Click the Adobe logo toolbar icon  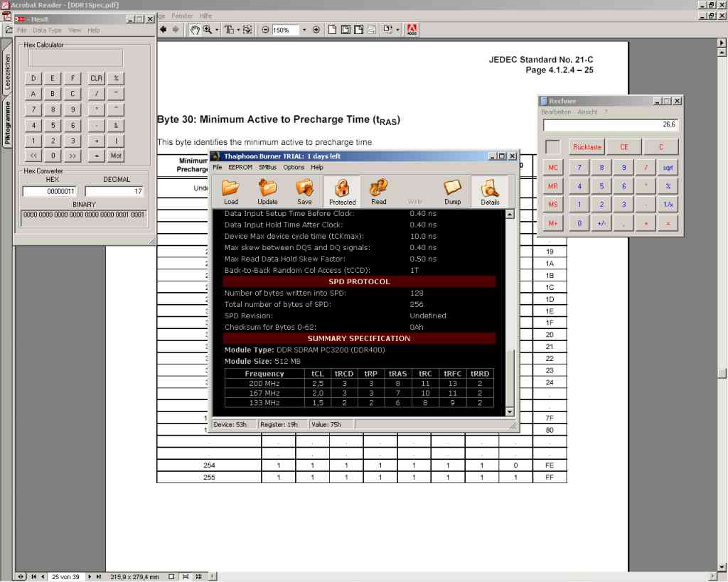(412, 30)
